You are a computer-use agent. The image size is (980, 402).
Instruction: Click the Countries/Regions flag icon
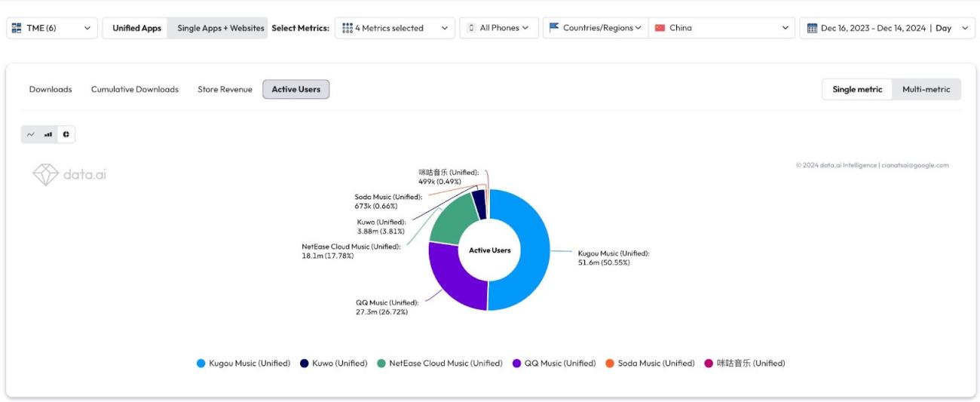554,28
